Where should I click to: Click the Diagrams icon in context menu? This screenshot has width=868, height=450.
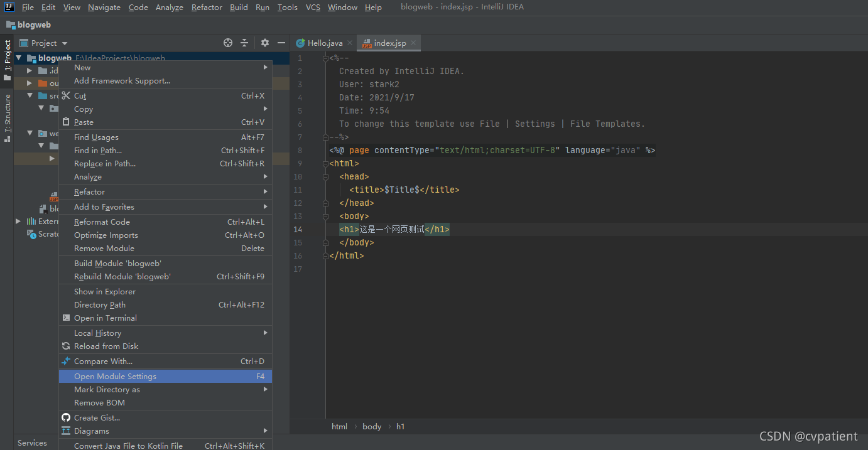click(66, 431)
